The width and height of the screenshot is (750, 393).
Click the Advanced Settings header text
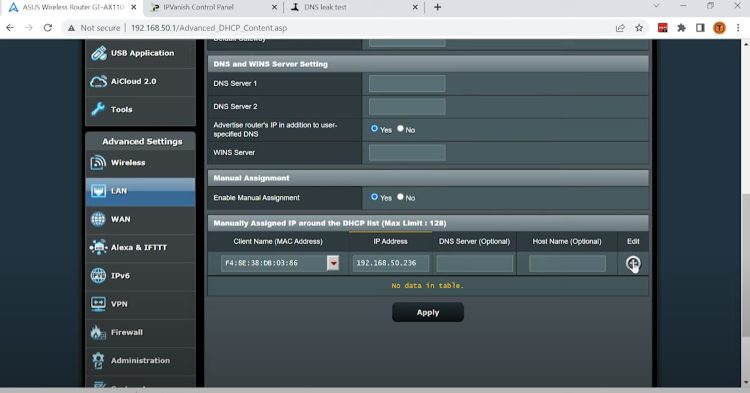point(142,142)
